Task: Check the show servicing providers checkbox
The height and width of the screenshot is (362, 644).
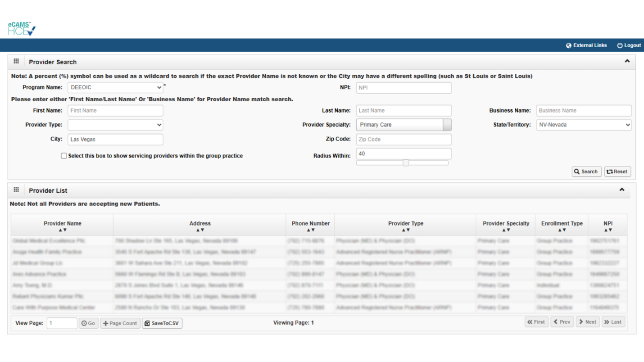Action: pyautogui.click(x=63, y=156)
